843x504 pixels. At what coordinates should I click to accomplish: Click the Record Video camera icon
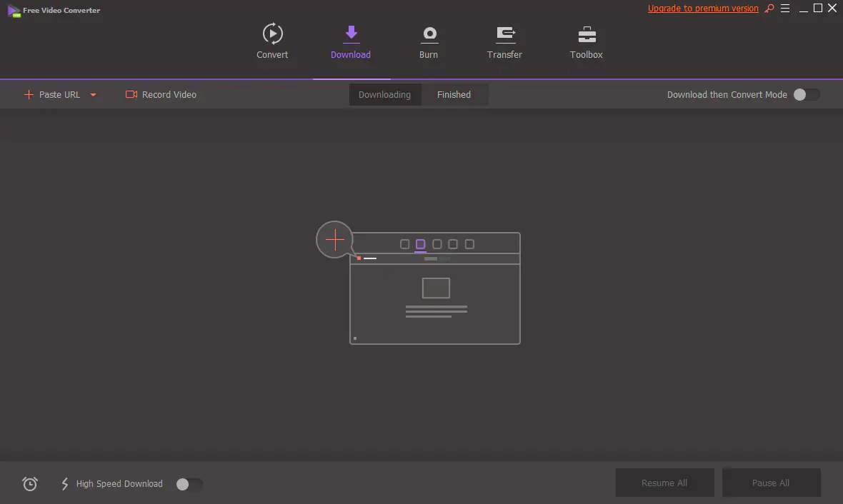point(131,94)
